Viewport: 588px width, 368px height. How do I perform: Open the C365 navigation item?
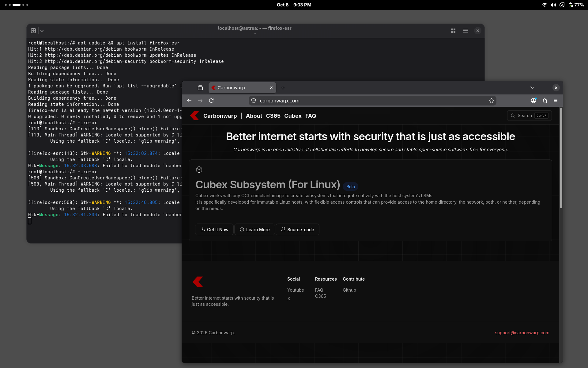(273, 116)
